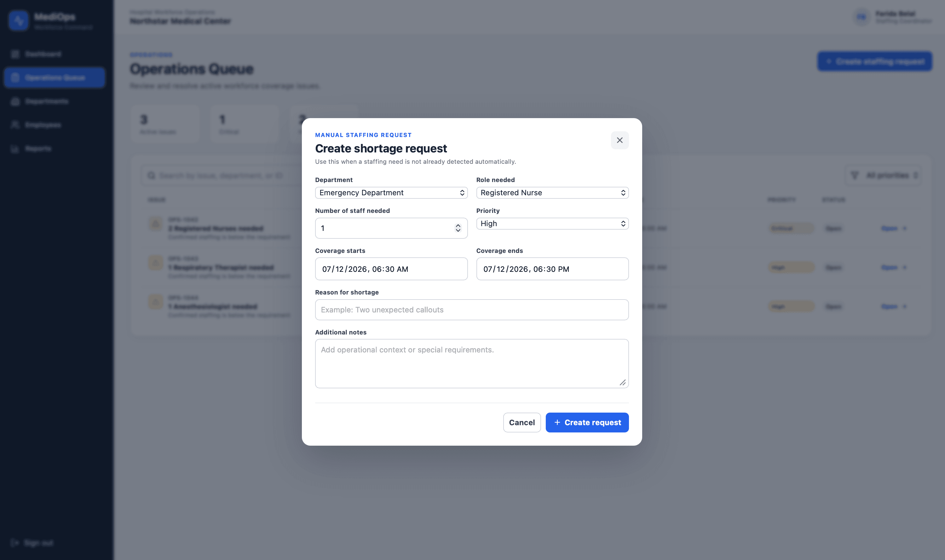Click the filter funnel icon
Viewport: 945px width, 560px height.
coord(855,175)
